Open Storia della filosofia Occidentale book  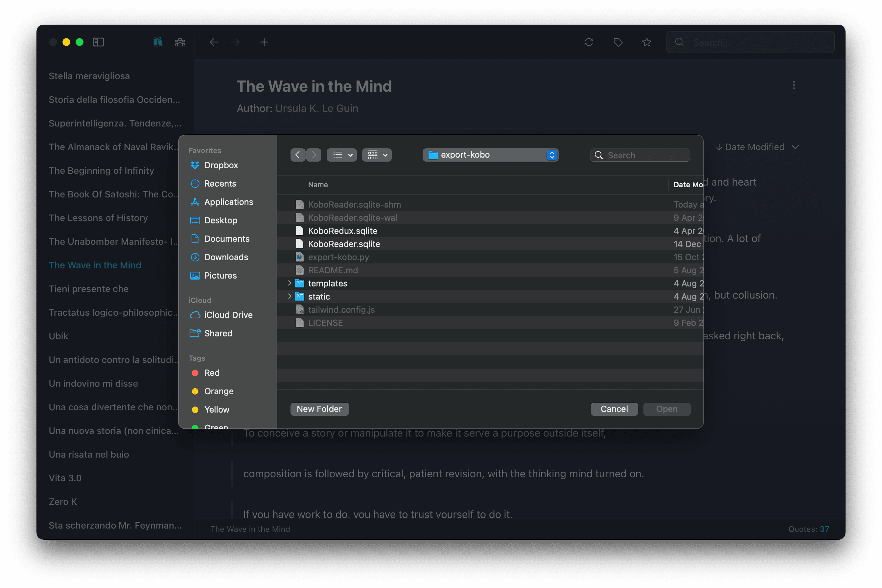114,100
